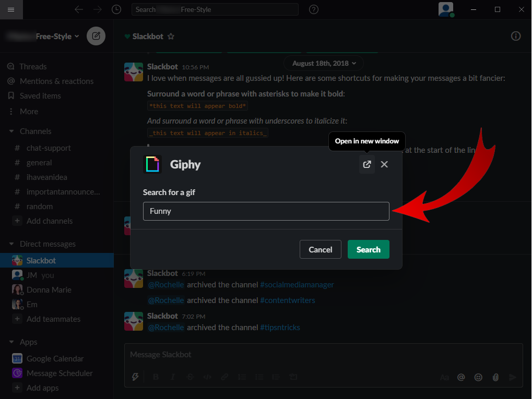Screen dimensions: 532x399
Task: Mention someone with the @ icon
Action: coord(461,377)
